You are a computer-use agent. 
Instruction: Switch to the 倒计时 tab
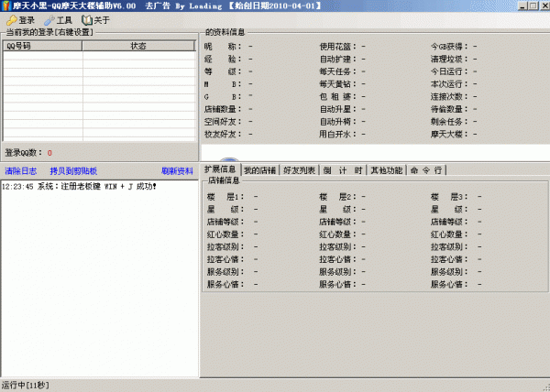(x=343, y=170)
